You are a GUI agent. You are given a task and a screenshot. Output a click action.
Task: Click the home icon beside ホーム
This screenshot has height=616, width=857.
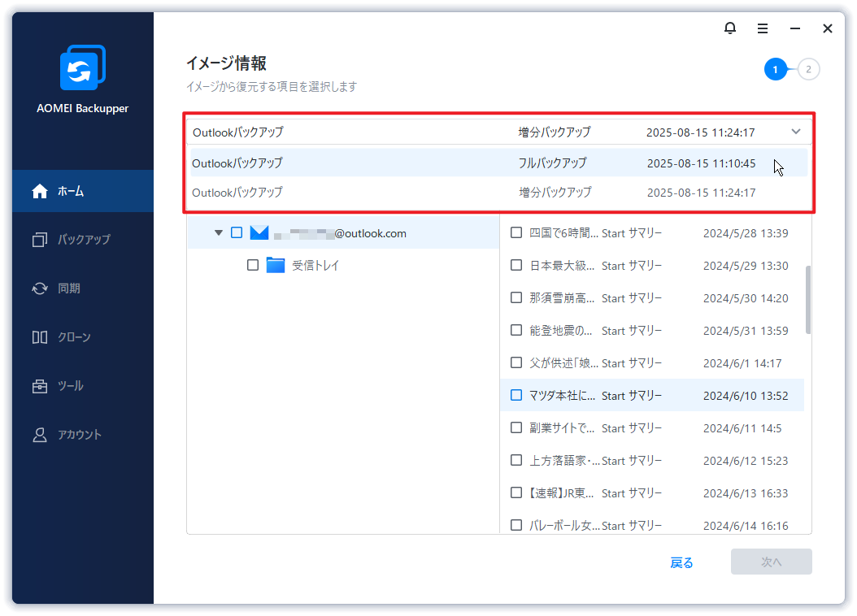(40, 191)
